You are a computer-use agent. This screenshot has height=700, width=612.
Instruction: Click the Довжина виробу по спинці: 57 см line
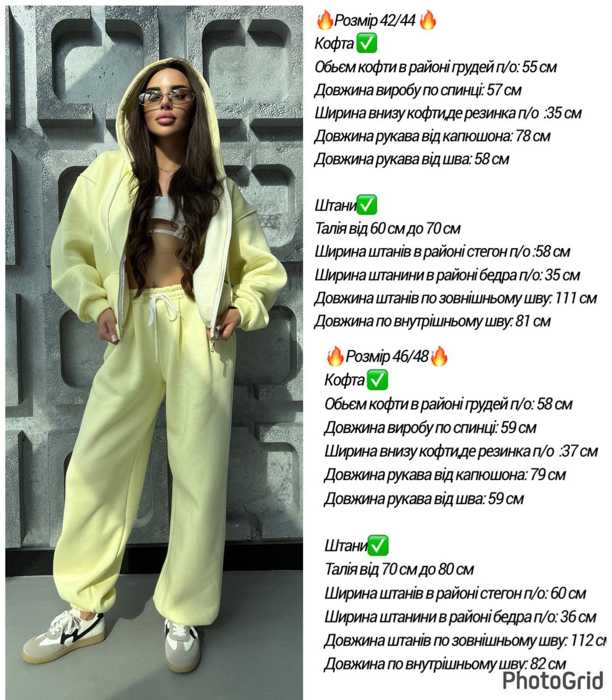click(x=418, y=90)
